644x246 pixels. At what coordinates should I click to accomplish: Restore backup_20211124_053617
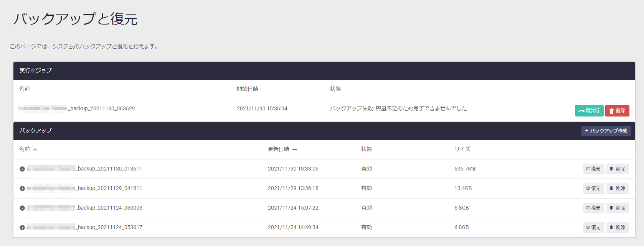(593, 228)
